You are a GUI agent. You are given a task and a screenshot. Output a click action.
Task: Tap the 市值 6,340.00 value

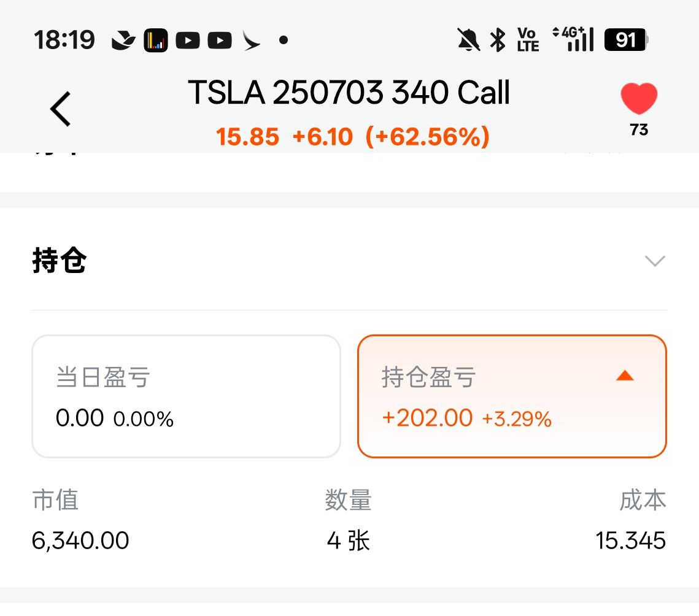click(x=80, y=541)
